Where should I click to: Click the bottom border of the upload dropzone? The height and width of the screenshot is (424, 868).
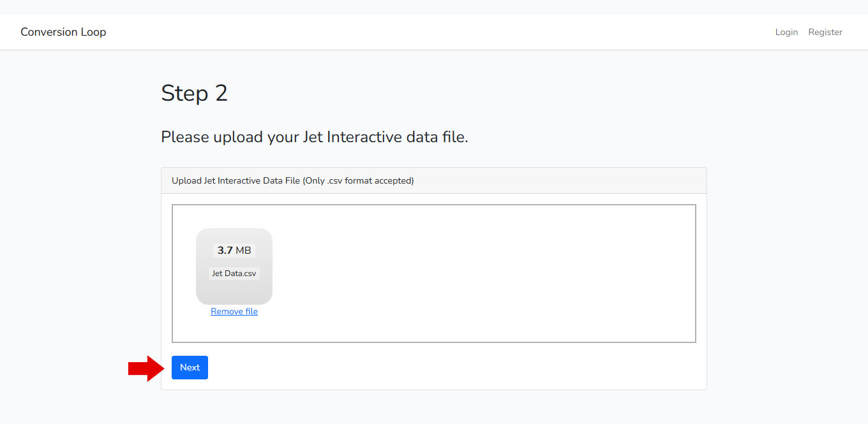[x=434, y=342]
